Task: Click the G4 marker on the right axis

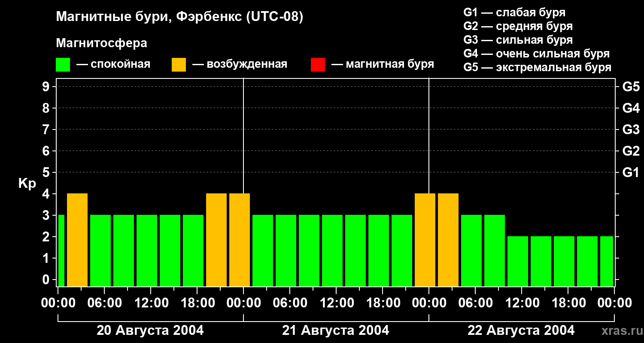Action: click(631, 108)
